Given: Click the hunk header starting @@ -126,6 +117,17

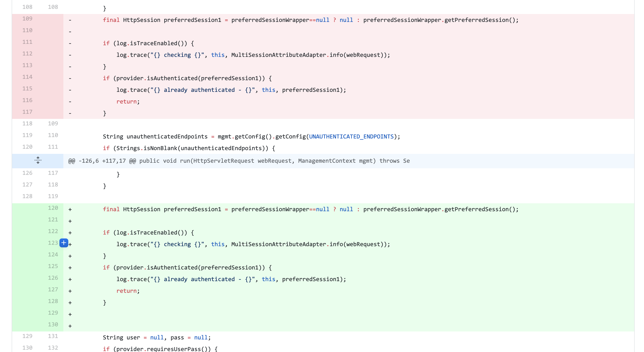Looking at the screenshot, I should [x=239, y=161].
